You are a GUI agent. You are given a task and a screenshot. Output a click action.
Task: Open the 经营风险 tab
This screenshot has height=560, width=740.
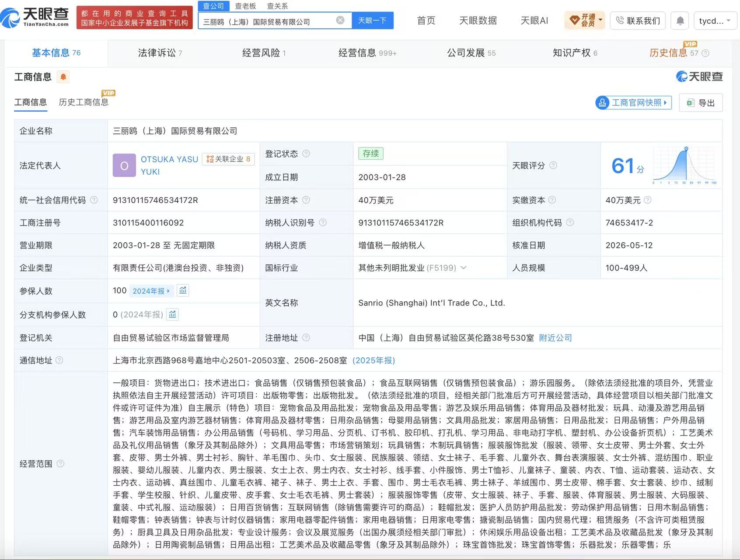[x=264, y=53]
